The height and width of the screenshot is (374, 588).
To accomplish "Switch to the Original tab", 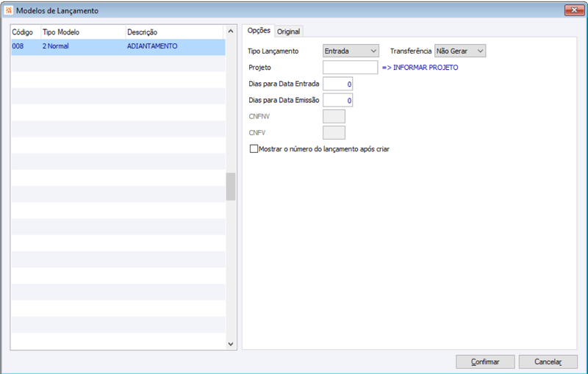I will pos(288,32).
